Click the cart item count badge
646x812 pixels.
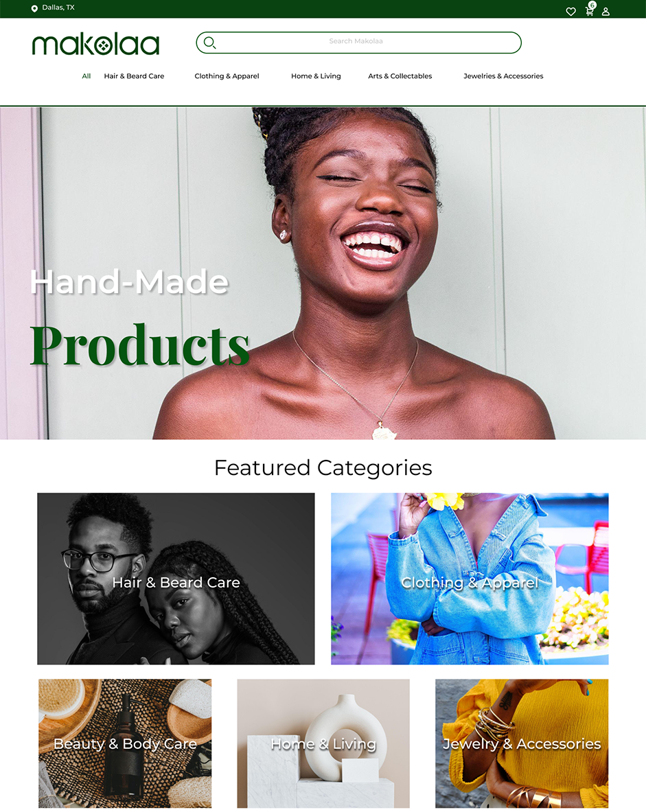pos(592,5)
